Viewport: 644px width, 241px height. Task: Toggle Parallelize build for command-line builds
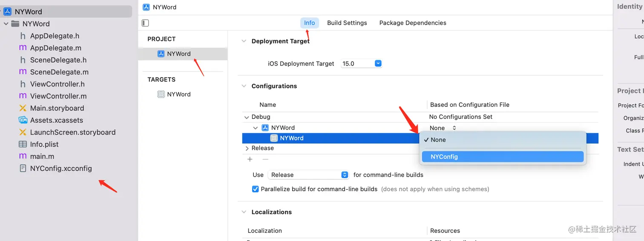point(256,189)
